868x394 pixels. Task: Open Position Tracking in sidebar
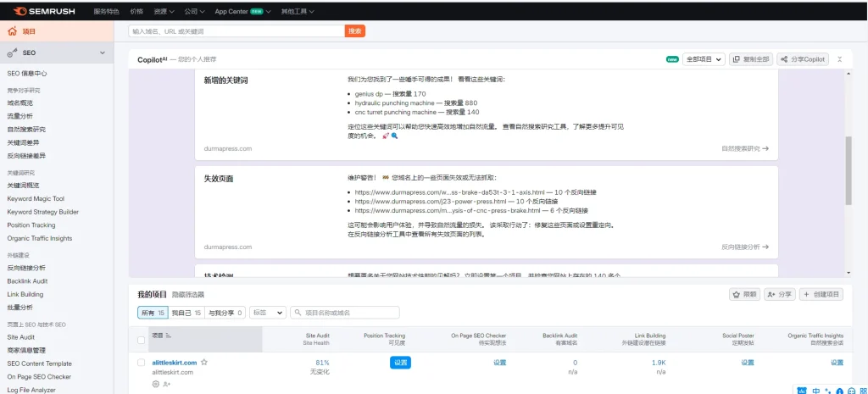point(31,225)
